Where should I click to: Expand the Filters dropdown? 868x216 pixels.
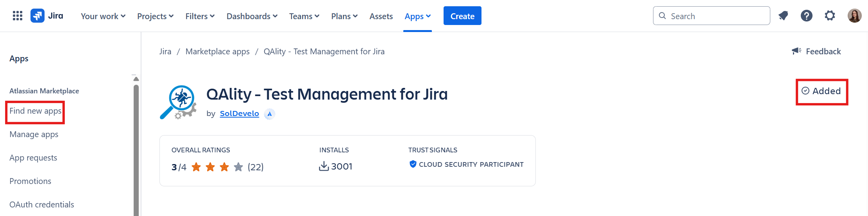[x=200, y=16]
